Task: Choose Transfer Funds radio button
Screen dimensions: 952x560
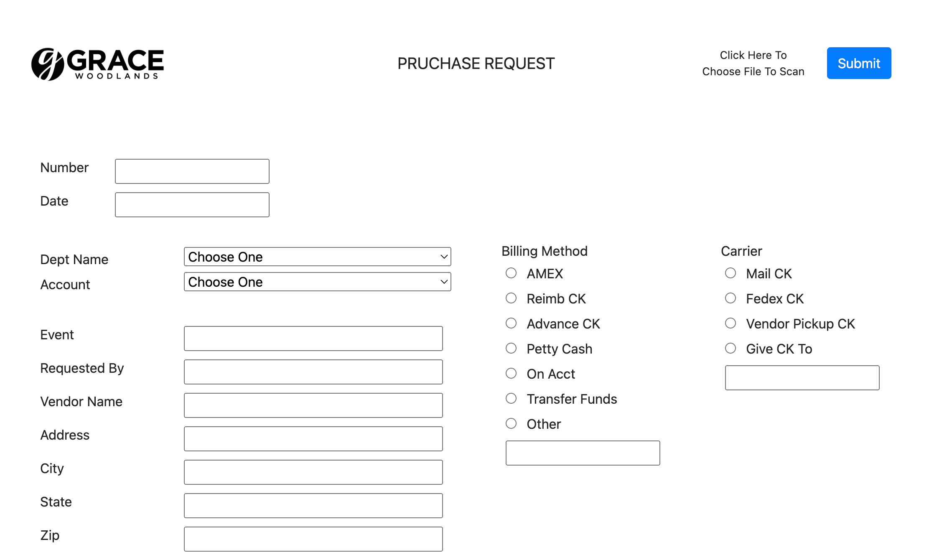Action: point(511,398)
